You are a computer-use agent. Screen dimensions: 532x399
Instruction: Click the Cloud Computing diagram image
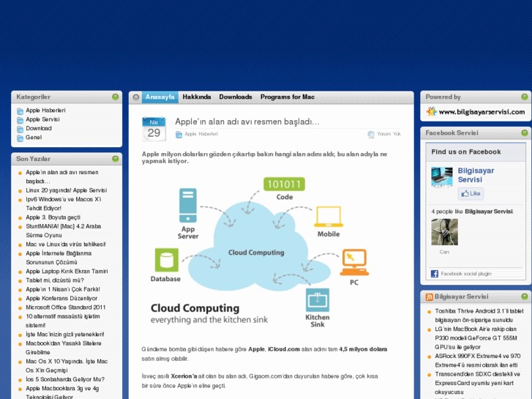point(261,252)
